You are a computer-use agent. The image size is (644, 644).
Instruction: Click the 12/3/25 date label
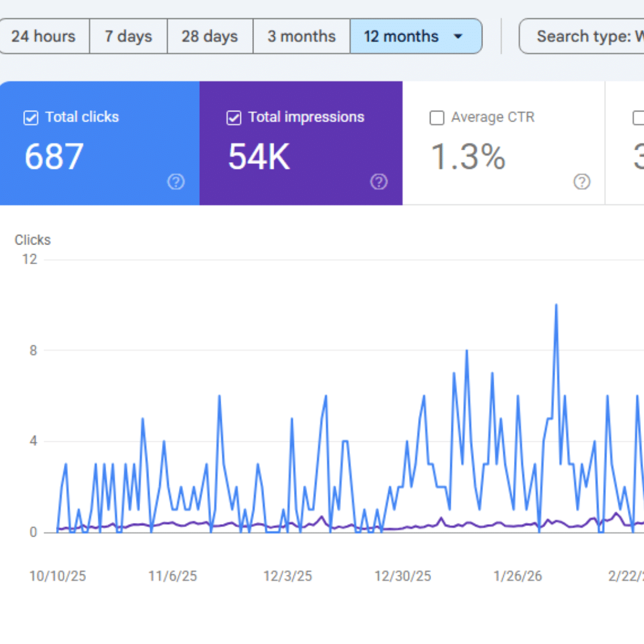pyautogui.click(x=287, y=576)
